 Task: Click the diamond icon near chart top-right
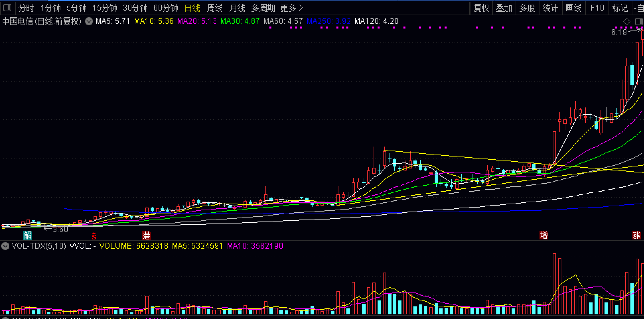pyautogui.click(x=626, y=22)
